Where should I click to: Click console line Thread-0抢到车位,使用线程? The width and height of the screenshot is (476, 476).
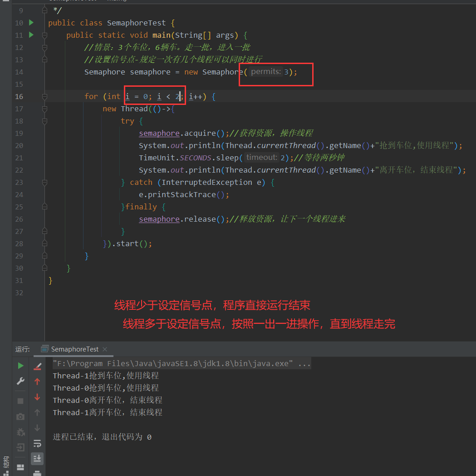(x=106, y=388)
